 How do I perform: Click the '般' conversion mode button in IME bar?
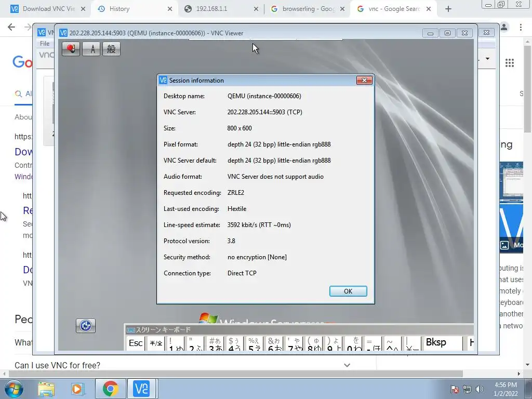[111, 49]
